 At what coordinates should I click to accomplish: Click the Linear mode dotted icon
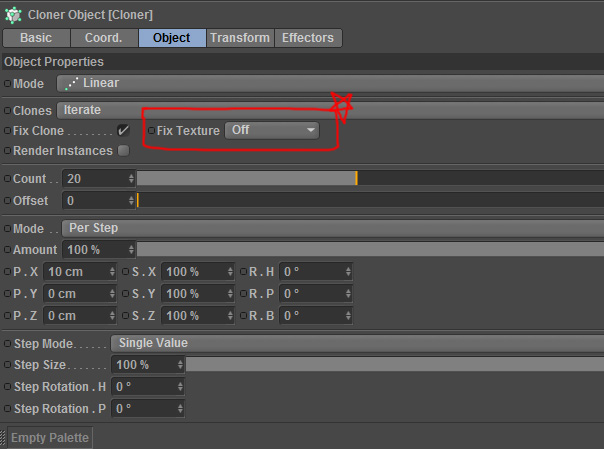72,83
